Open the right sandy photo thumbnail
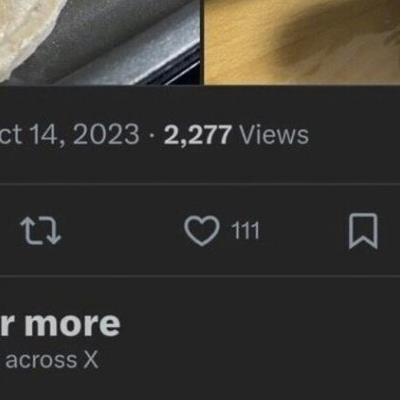Screen dimensions: 400x400 pos(302,42)
